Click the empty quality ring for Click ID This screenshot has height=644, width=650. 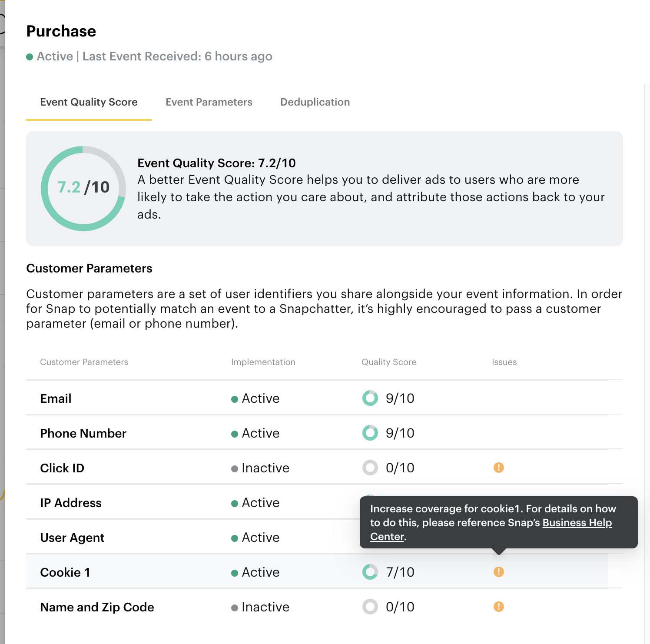370,468
